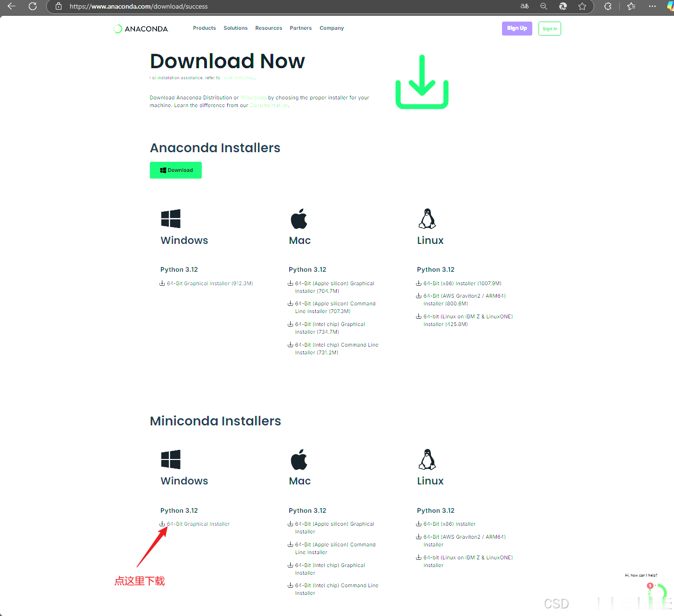Open the Documentation link in description
Image resolution: width=674 pixels, height=616 pixels.
pyautogui.click(x=269, y=105)
